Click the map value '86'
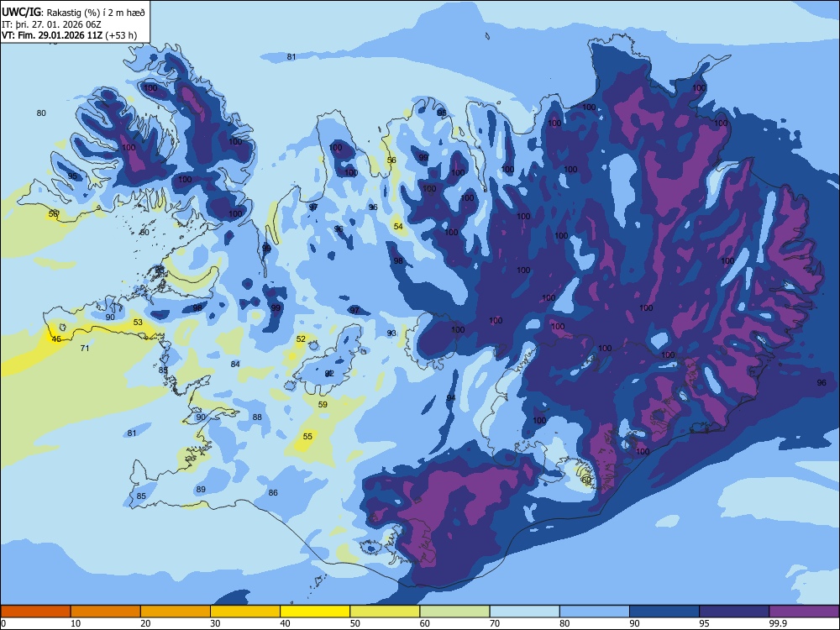840x630 pixels. 273,493
